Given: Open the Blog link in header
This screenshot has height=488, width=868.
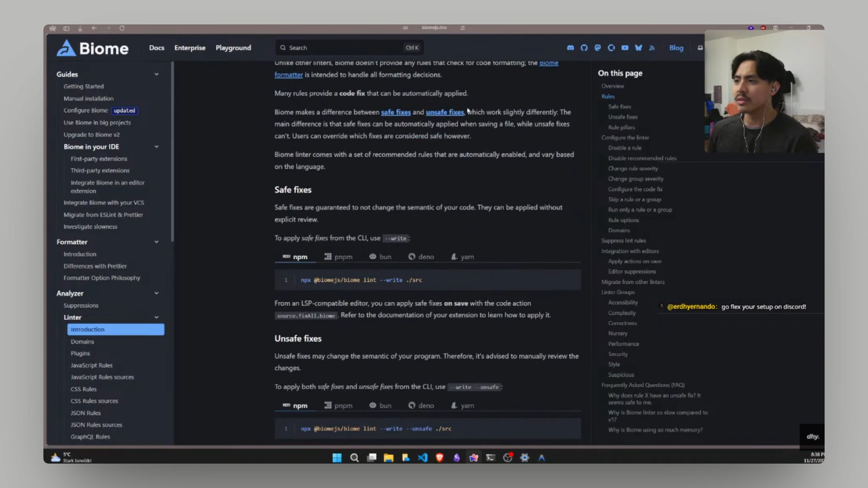Looking at the screenshot, I should point(676,48).
